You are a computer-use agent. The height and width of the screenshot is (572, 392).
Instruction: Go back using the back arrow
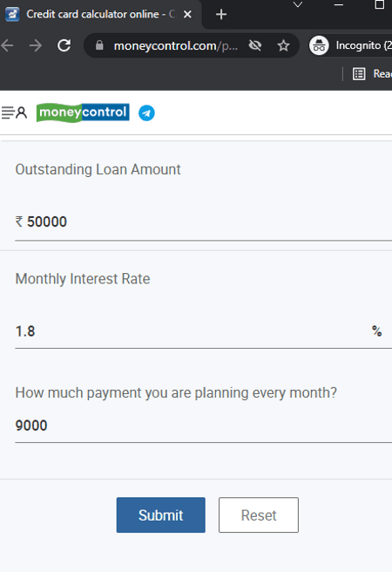pos(7,45)
